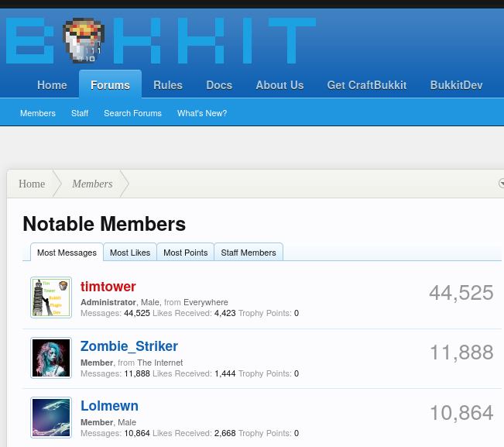Image resolution: width=504 pixels, height=447 pixels.
Task: Click 'Everywhere' location text
Action: (206, 302)
